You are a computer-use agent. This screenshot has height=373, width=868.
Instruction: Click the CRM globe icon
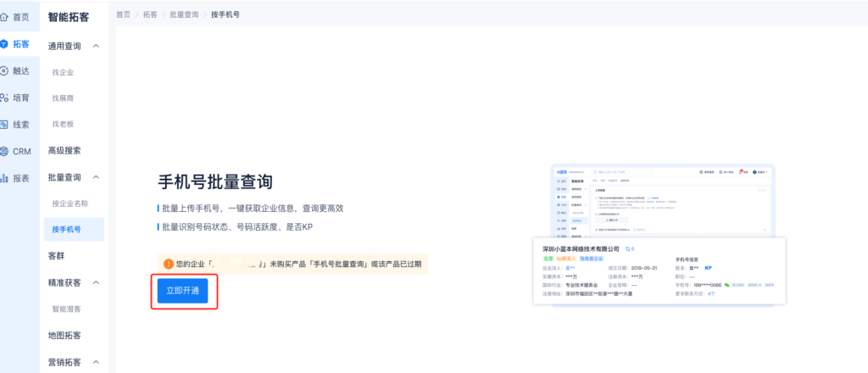point(5,152)
